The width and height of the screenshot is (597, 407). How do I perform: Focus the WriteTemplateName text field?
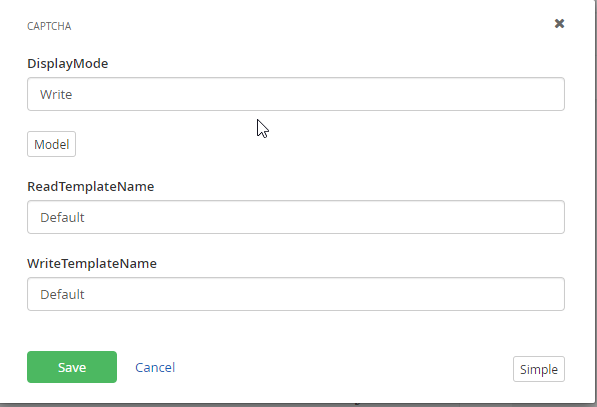click(x=296, y=294)
